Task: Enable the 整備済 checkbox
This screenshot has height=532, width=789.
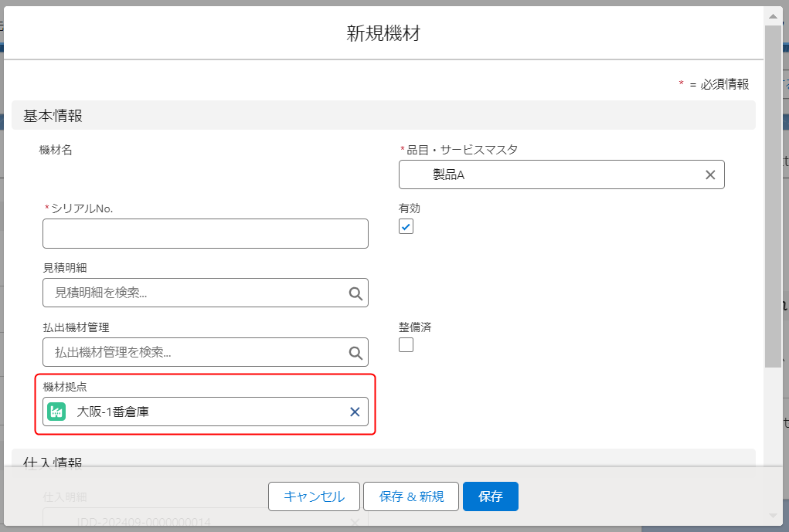Action: pos(406,345)
